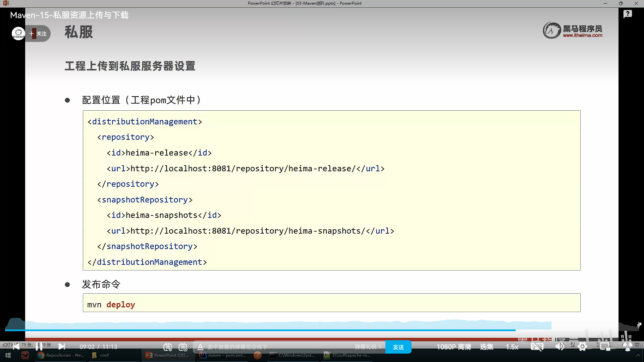Toggle the subtitle (字幕) button
Screen dimensions: 644x362
pyautogui.click(x=537, y=347)
